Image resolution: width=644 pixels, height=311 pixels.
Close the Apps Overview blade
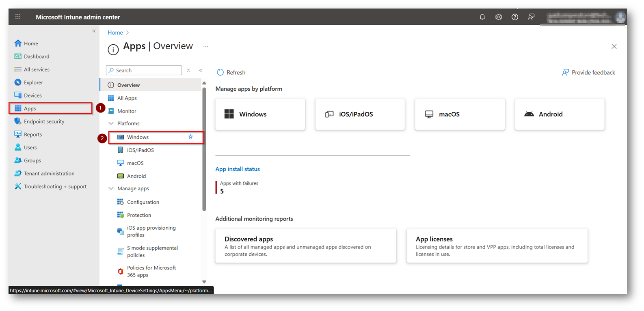614,46
